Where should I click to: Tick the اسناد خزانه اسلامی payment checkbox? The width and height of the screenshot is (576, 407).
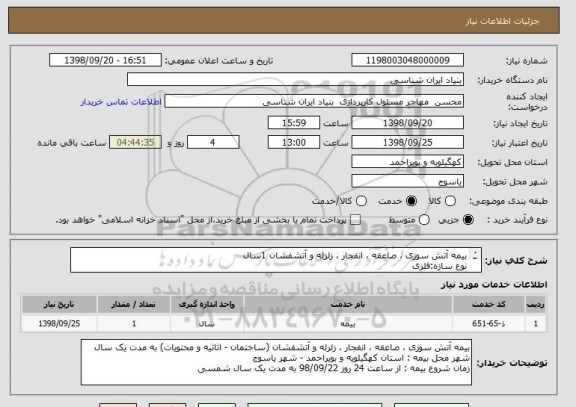(355, 220)
